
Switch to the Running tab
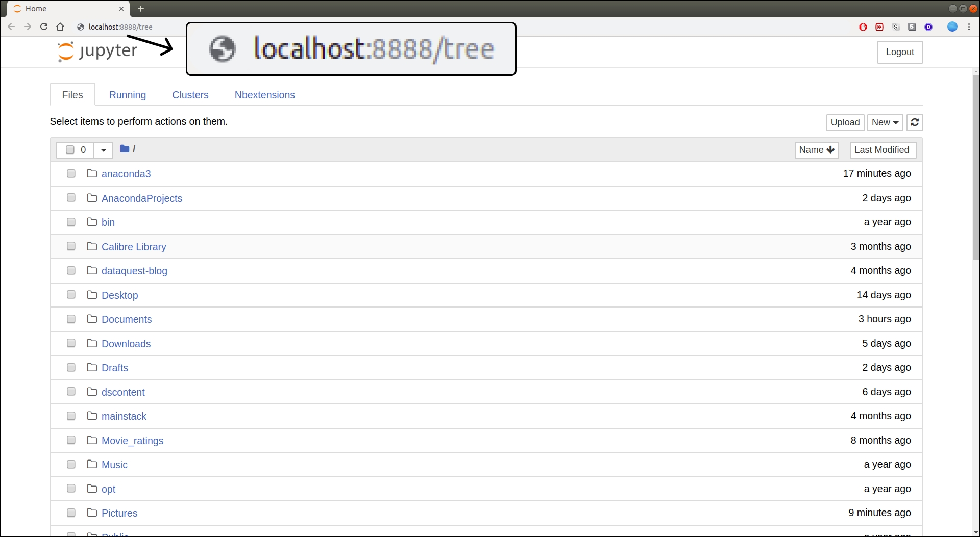pos(127,95)
